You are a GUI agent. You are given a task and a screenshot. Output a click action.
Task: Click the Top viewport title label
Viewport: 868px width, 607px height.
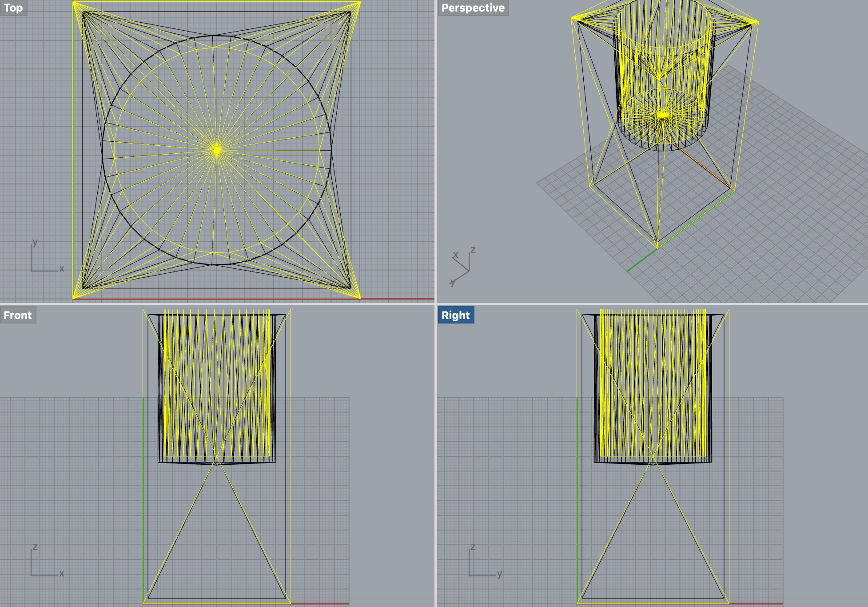(13, 8)
